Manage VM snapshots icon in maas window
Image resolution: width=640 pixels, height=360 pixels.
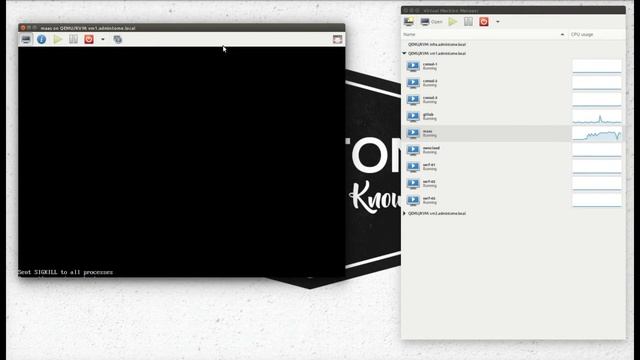[118, 39]
